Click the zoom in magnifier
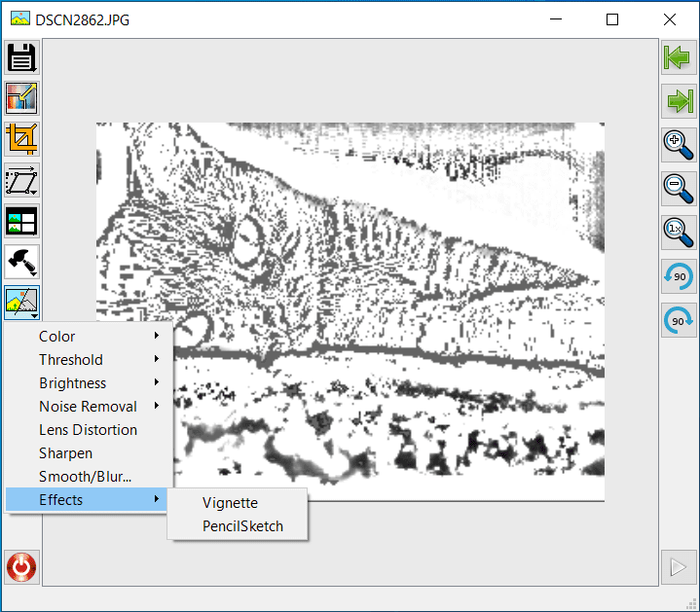Screen dimensions: 700x612 pos(679,145)
